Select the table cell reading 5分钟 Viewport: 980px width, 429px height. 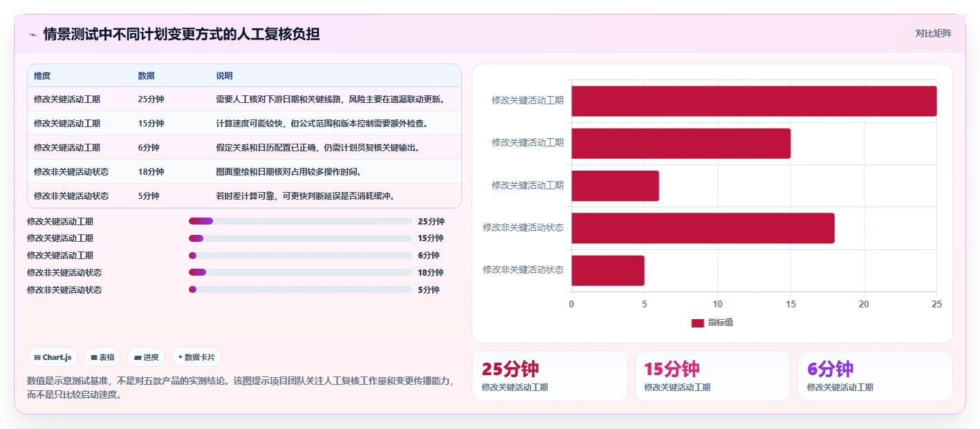pos(149,196)
